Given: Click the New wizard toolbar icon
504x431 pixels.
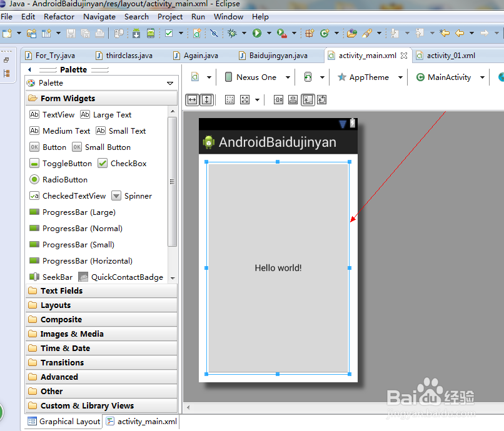Looking at the screenshot, I should click(8, 33).
